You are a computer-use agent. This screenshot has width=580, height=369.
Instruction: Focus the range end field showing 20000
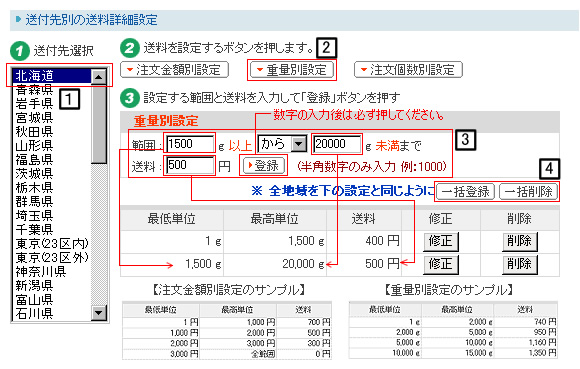(337, 144)
